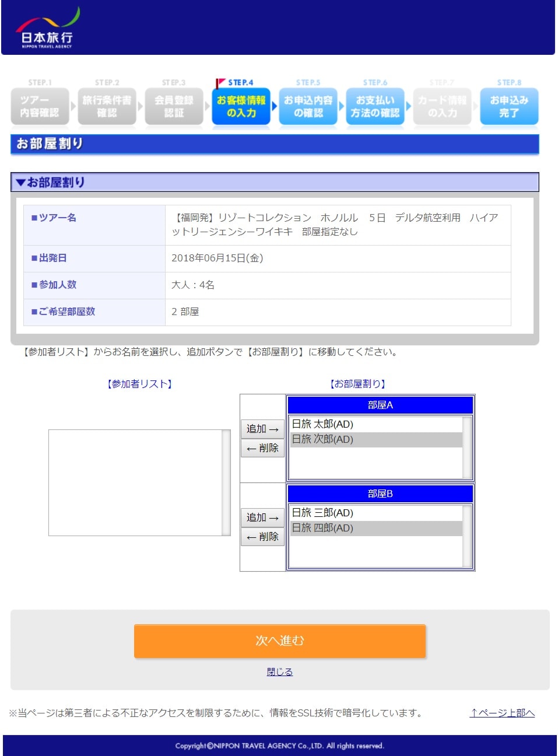Viewport: 558px width, 756px height.
Task: Click the Nippon Travel Agency logo
Action: pos(47,28)
